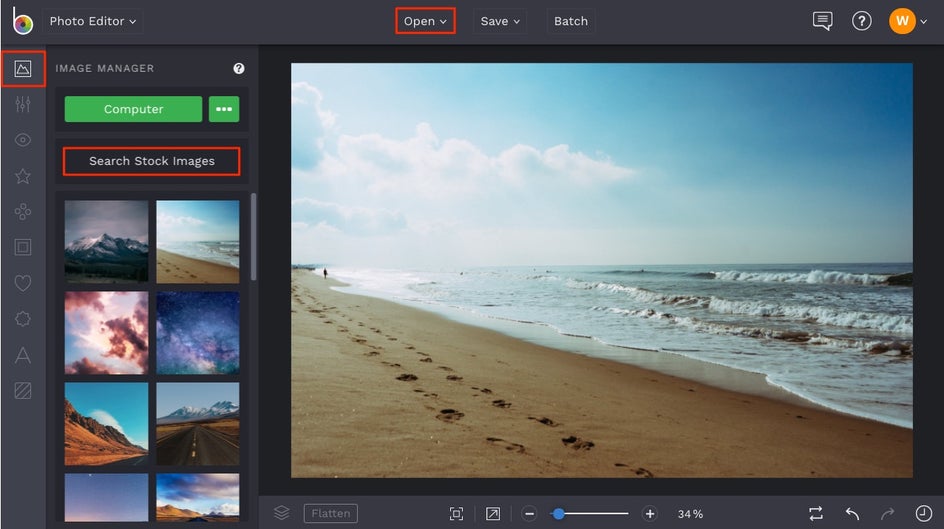Viewport: 944px width, 529px height.
Task: Select the beach footprints thumbnail
Action: coord(197,242)
